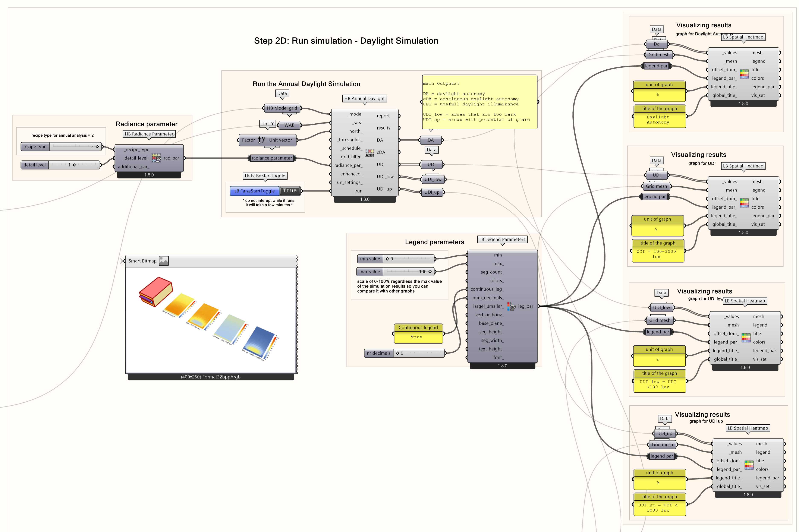Click the UDI_low output parameter node
The width and height of the screenshot is (799, 532).
click(433, 179)
